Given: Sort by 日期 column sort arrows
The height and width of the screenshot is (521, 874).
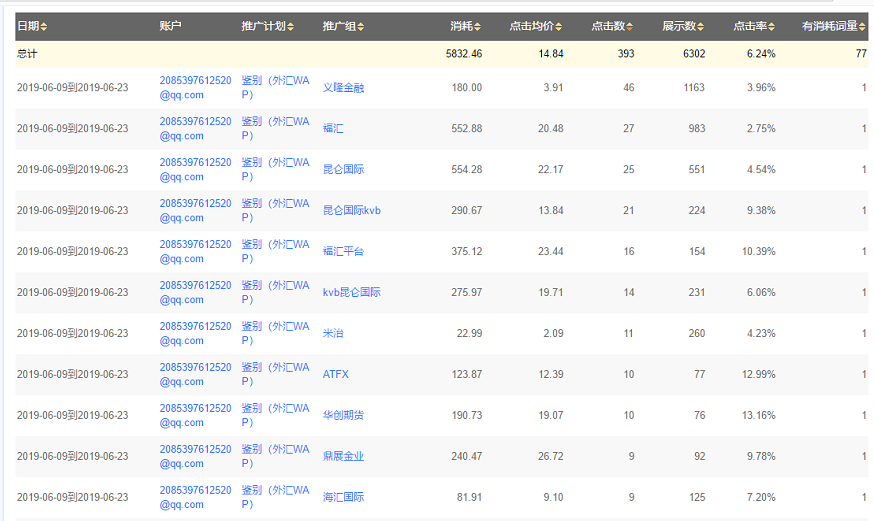Looking at the screenshot, I should pyautogui.click(x=43, y=27).
